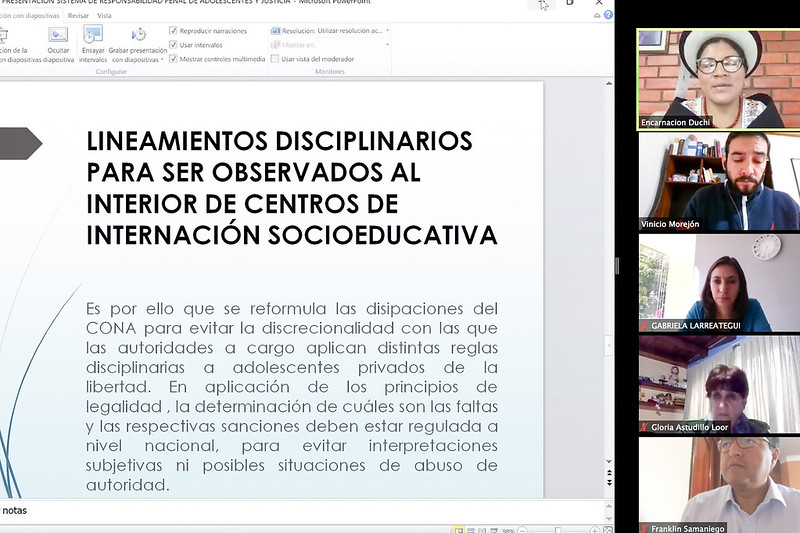Click the slide show setup icon at the ribbon's left edge

tap(3, 35)
